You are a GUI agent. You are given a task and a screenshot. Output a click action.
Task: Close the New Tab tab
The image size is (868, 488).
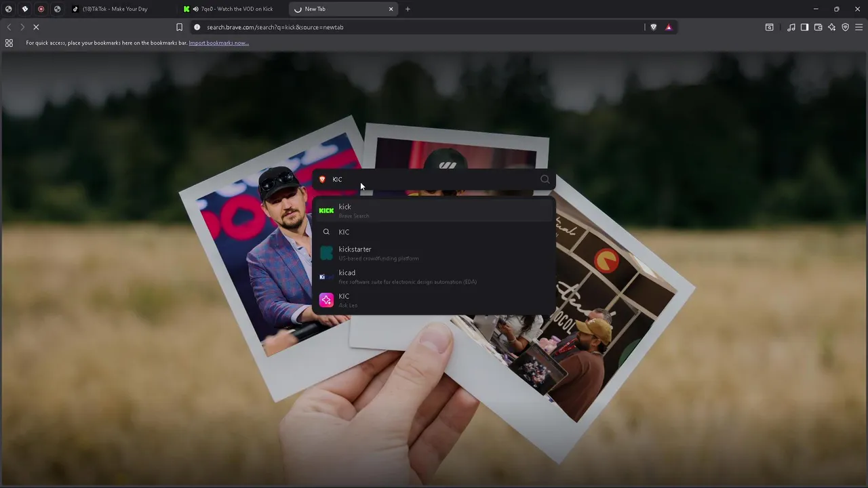point(391,9)
